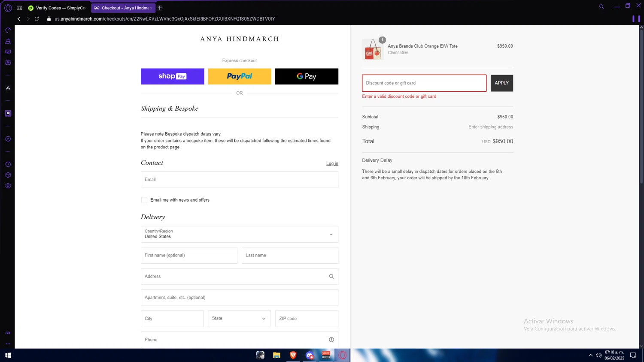Open Brave browser from the taskbar
The height and width of the screenshot is (362, 644).
point(293,355)
